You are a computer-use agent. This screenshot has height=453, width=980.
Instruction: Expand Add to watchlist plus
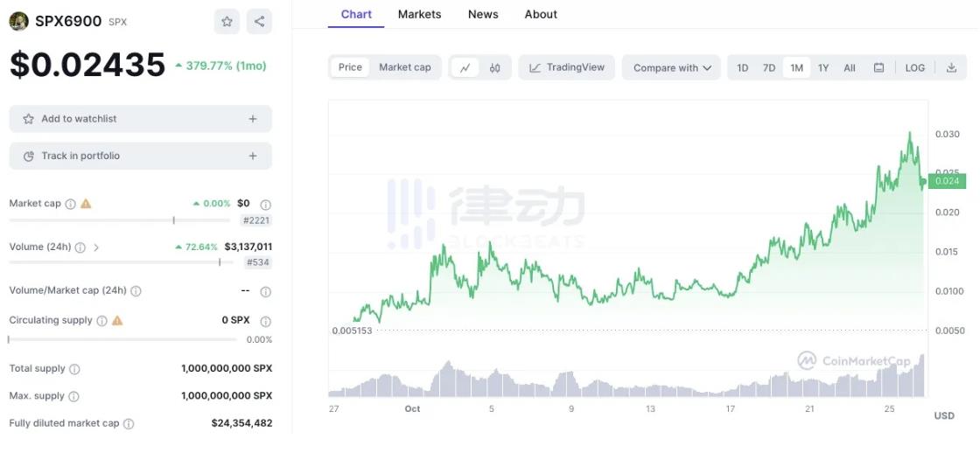(x=253, y=119)
